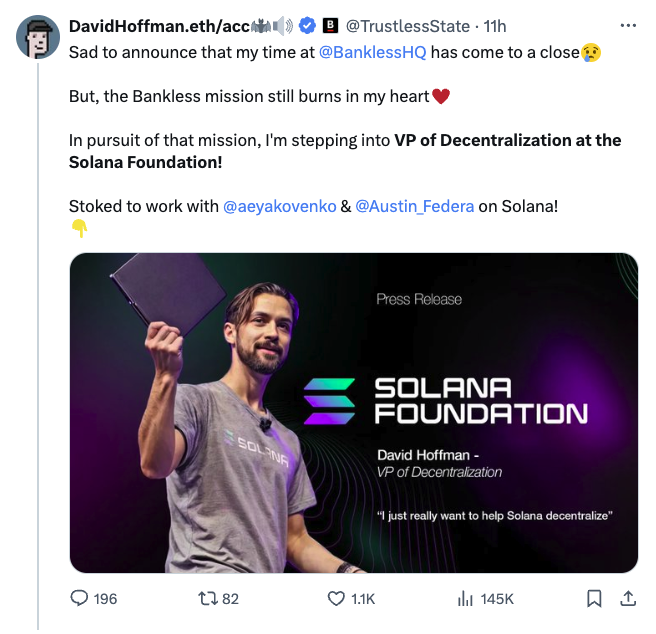Like the tweet with heart icon
The height and width of the screenshot is (634, 656).
tap(337, 598)
